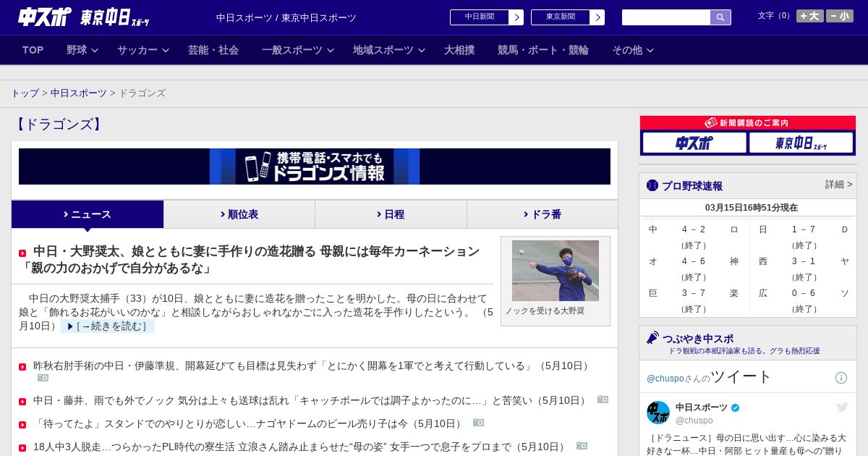The width and height of the screenshot is (868, 456).
Task: Click the Twitter bird icon in tweet
Action: (842, 407)
